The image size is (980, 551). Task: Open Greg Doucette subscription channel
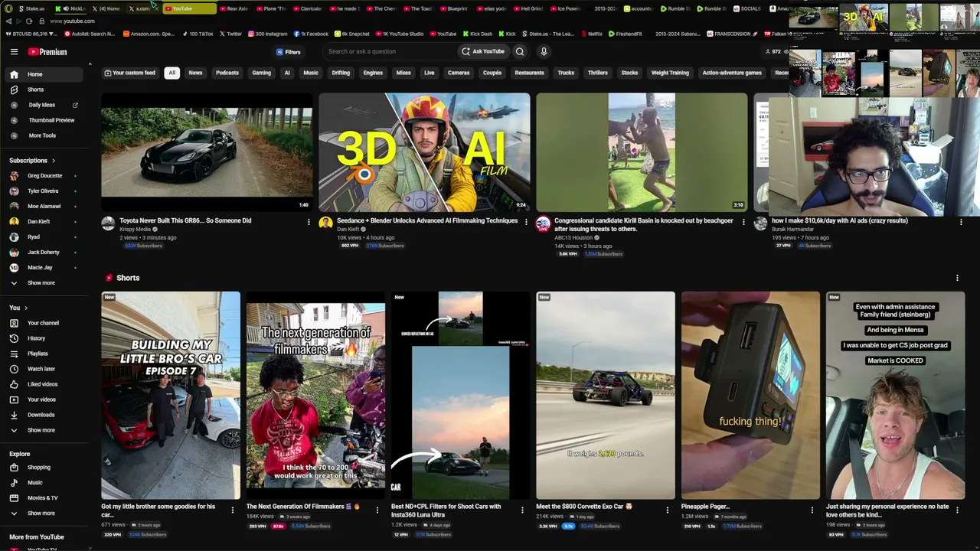pos(46,176)
